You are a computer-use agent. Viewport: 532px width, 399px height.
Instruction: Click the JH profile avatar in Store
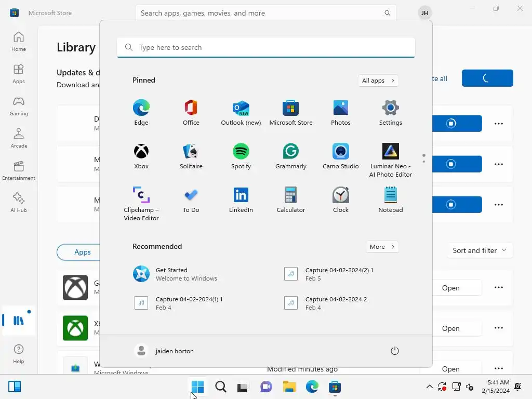coord(424,13)
